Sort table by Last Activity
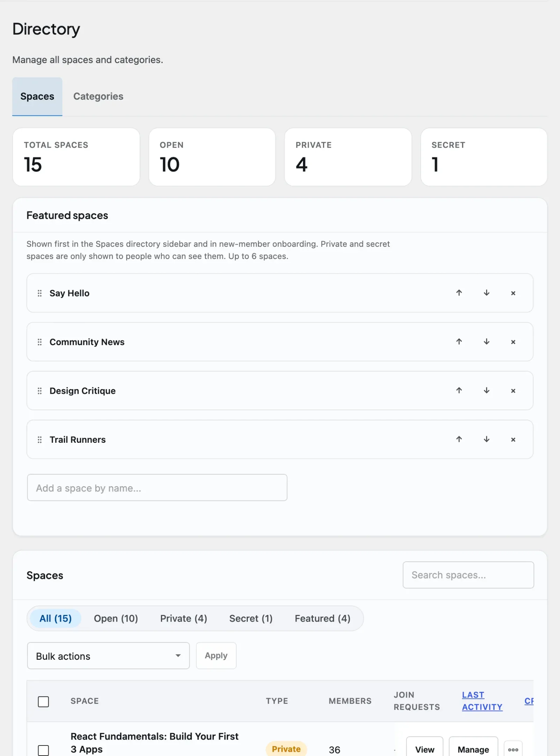This screenshot has width=560, height=756. click(482, 701)
